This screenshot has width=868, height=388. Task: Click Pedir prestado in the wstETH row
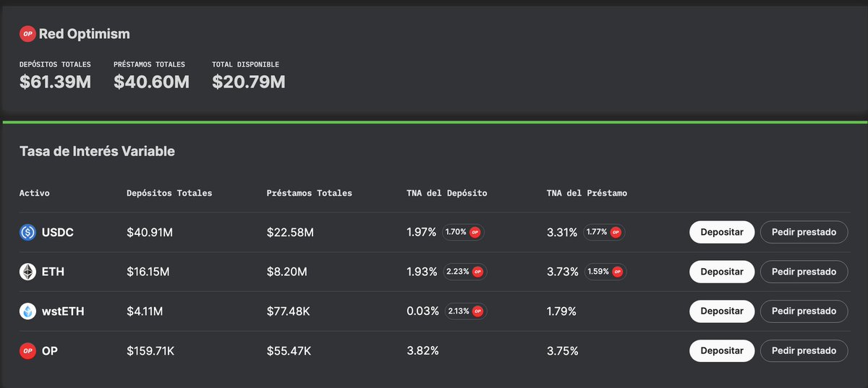[x=804, y=311]
